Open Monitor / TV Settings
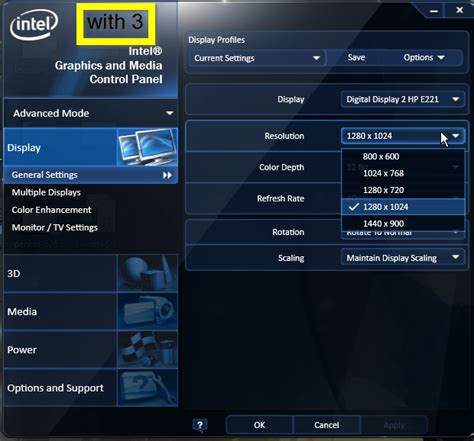This screenshot has height=441, width=474. [55, 227]
